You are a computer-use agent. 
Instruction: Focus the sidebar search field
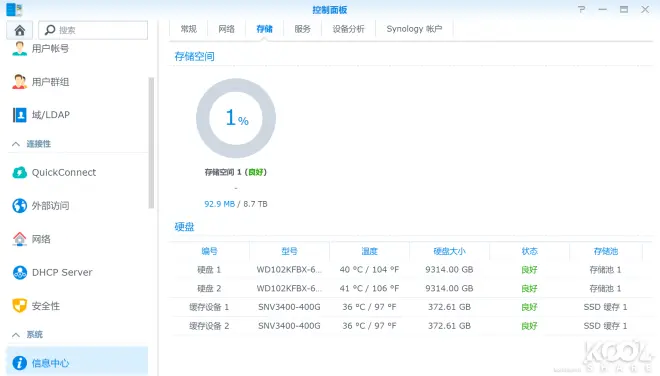click(93, 30)
